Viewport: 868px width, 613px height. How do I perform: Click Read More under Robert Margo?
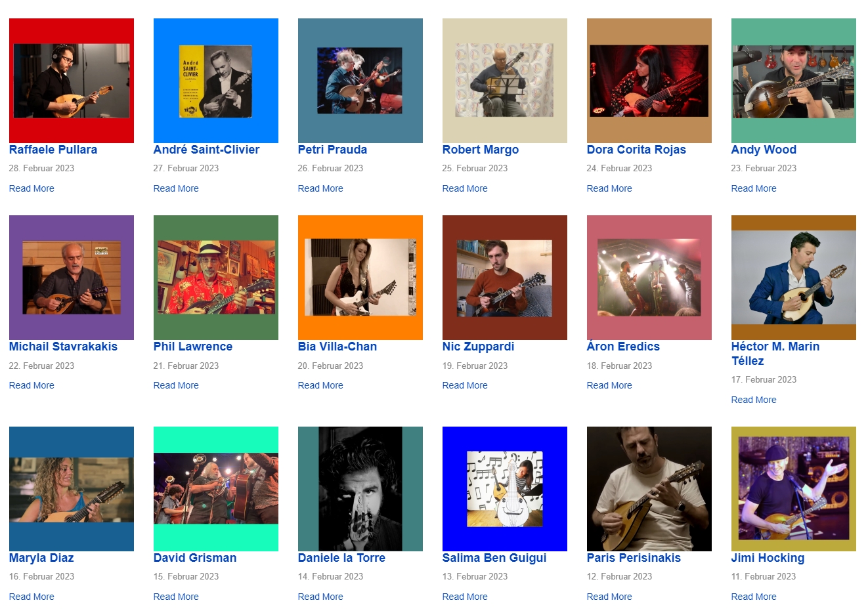(465, 188)
